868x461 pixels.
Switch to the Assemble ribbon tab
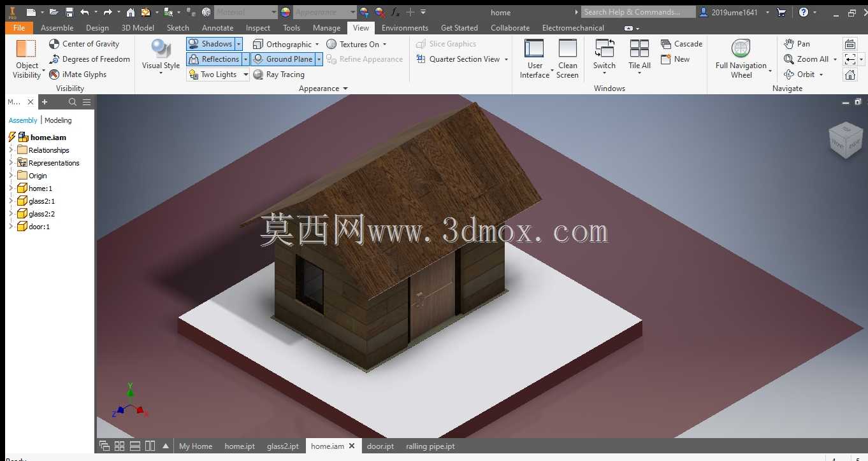point(57,28)
